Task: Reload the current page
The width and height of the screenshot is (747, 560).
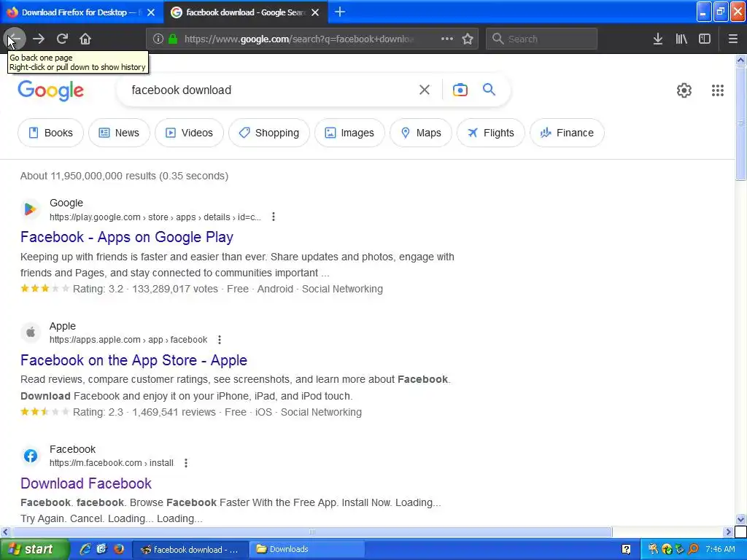Action: (62, 39)
